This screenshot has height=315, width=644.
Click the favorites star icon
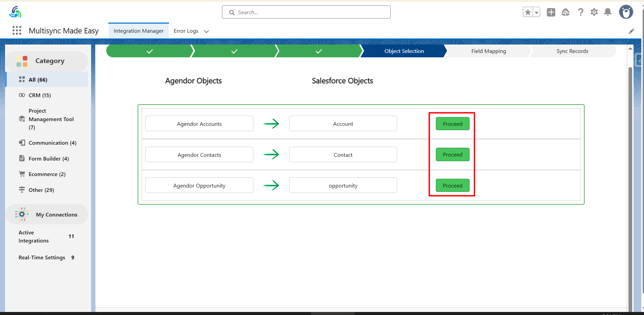point(528,12)
